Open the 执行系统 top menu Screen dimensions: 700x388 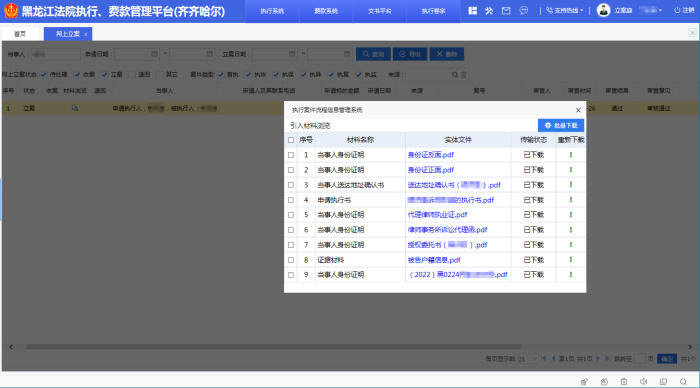272,11
